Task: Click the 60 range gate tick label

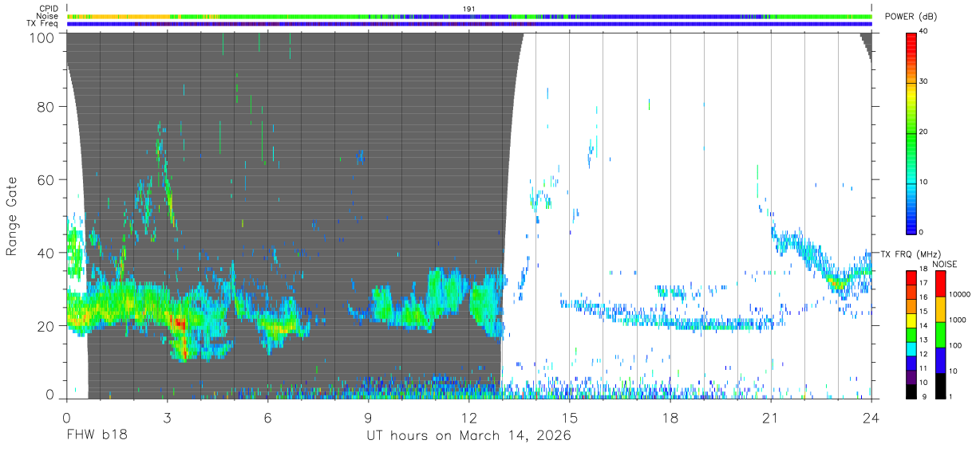Action: coord(46,179)
